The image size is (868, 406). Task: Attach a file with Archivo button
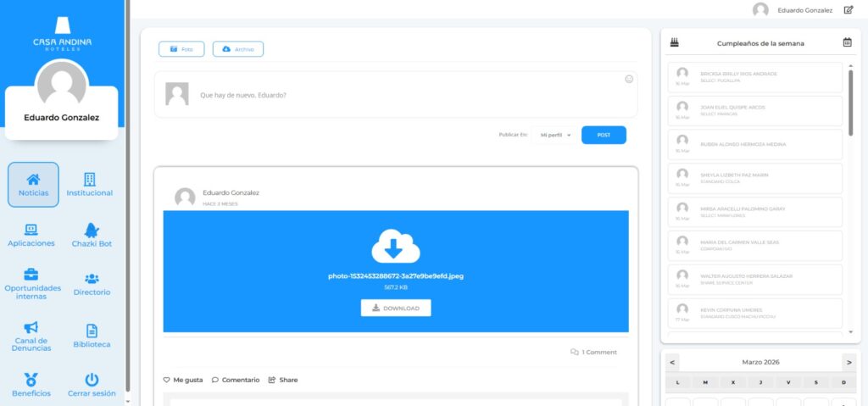[238, 49]
